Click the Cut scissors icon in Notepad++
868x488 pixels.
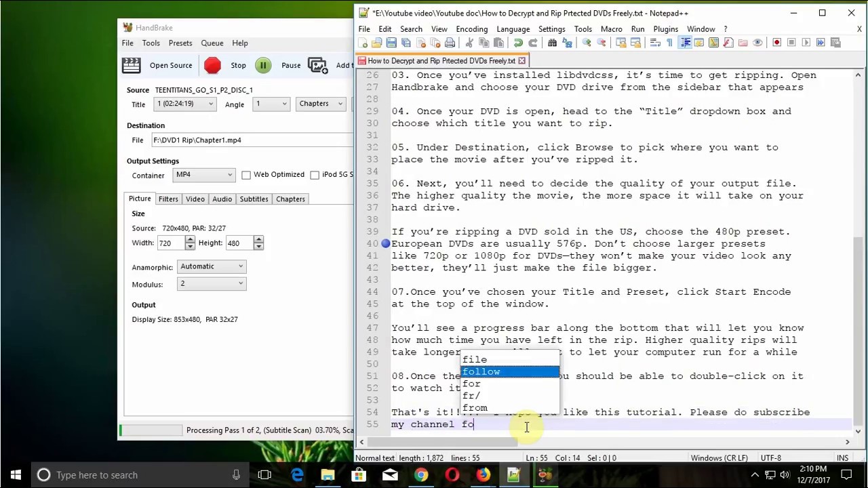click(470, 43)
